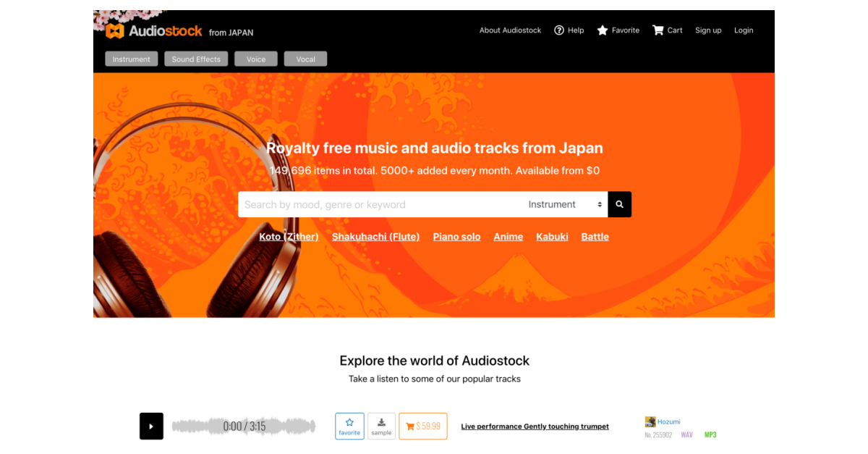Open the Vocal tab
The width and height of the screenshot is (868, 454).
coord(306,59)
